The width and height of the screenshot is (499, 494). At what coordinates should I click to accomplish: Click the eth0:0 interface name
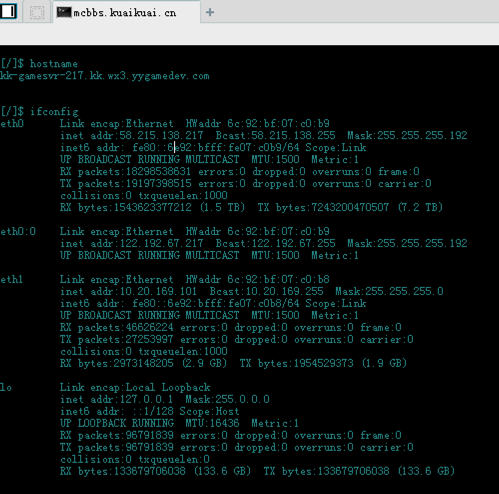[x=18, y=231]
